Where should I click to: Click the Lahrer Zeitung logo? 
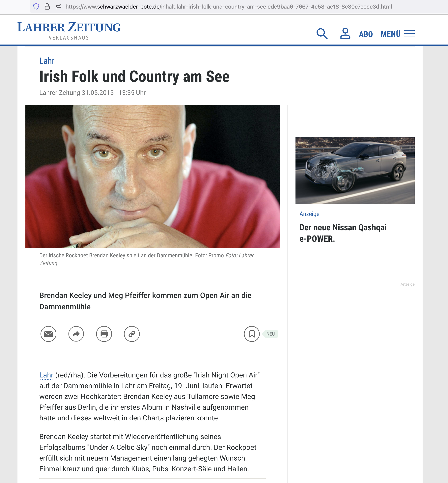(69, 30)
